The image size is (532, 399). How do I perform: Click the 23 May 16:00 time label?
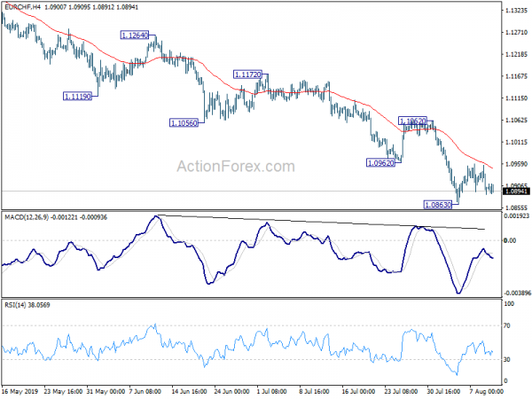[x=63, y=391]
